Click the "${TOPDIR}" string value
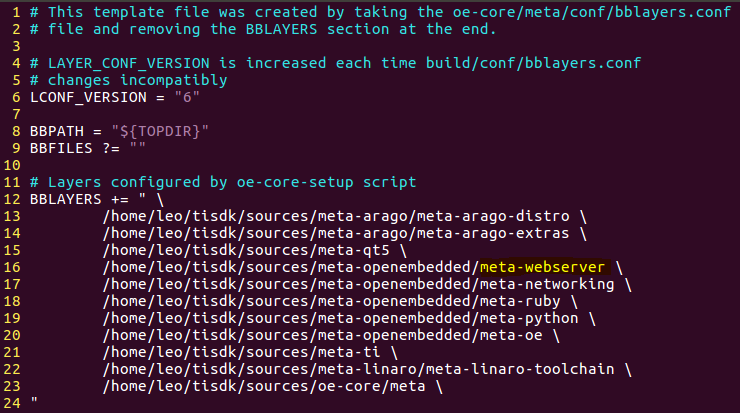This screenshot has height=413, width=740. [x=160, y=131]
